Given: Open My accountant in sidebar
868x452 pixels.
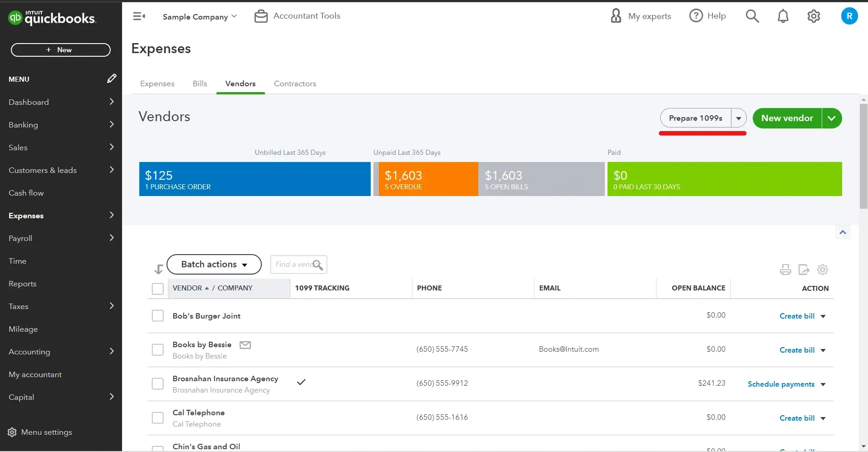Looking at the screenshot, I should point(35,374).
